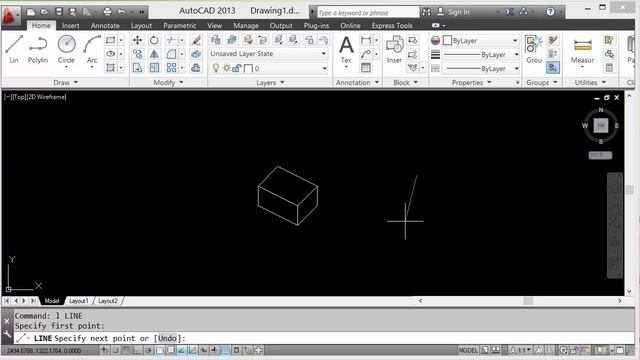Click the Linear dimension icon
Image resolution: width=640 pixels, height=360 pixels.
(x=366, y=40)
